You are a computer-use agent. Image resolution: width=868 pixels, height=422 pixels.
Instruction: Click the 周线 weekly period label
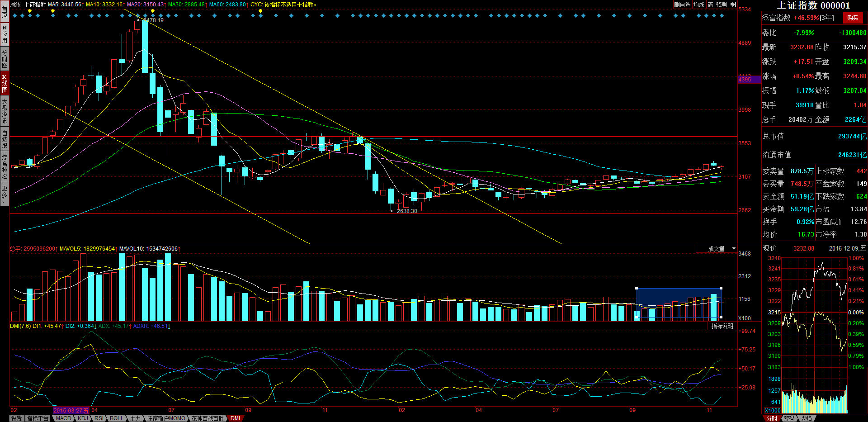point(16,5)
